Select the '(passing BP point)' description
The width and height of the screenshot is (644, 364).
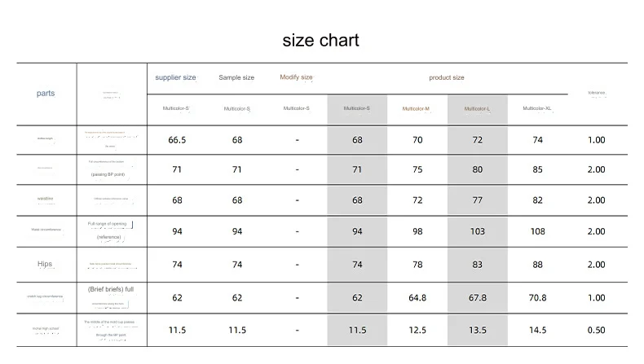pos(108,174)
